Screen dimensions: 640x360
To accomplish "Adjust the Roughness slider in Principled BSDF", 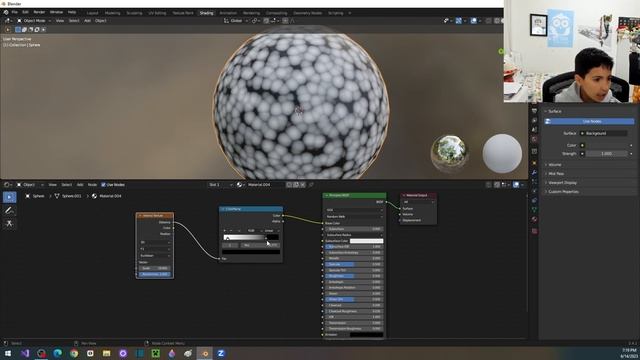I will [354, 276].
